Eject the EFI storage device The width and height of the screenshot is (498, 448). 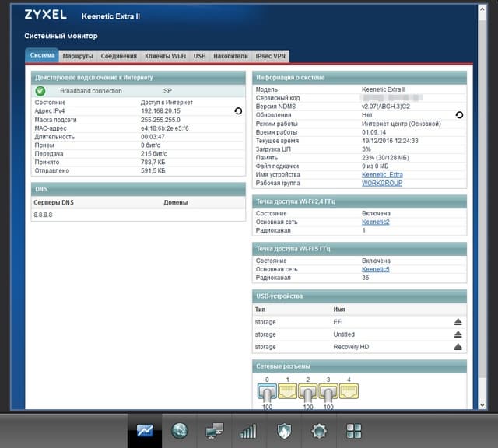coord(458,322)
